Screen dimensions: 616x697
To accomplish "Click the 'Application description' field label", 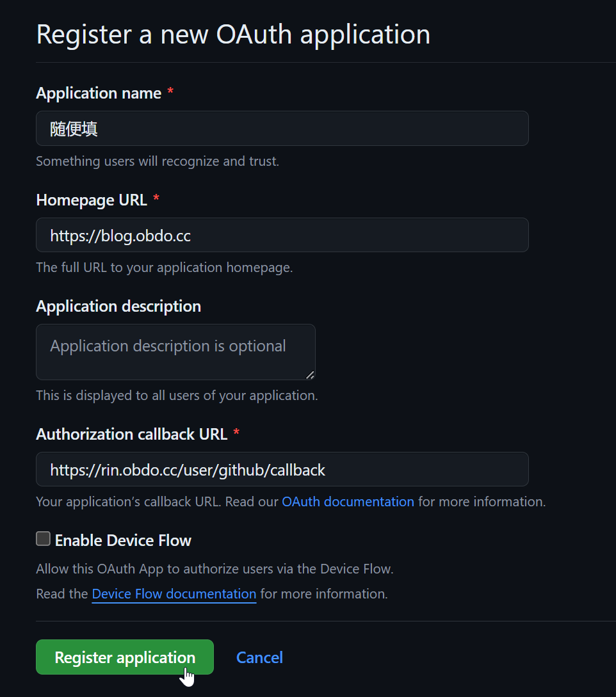I will pyautogui.click(x=118, y=307).
